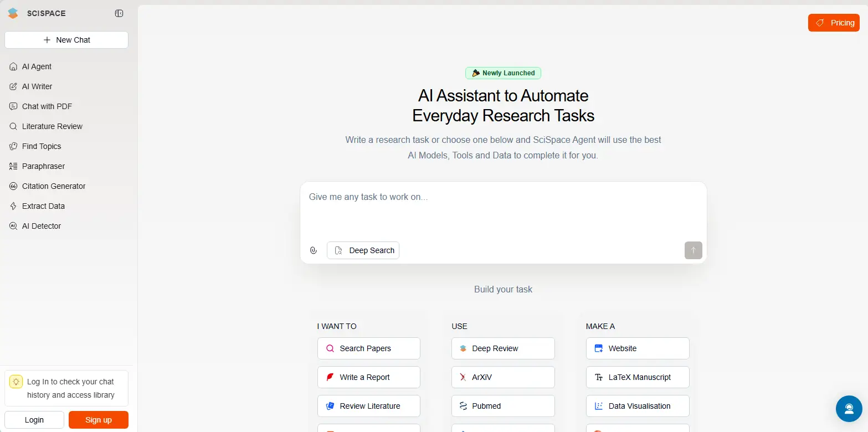Choose LaTeX Manuscript output

(638, 377)
